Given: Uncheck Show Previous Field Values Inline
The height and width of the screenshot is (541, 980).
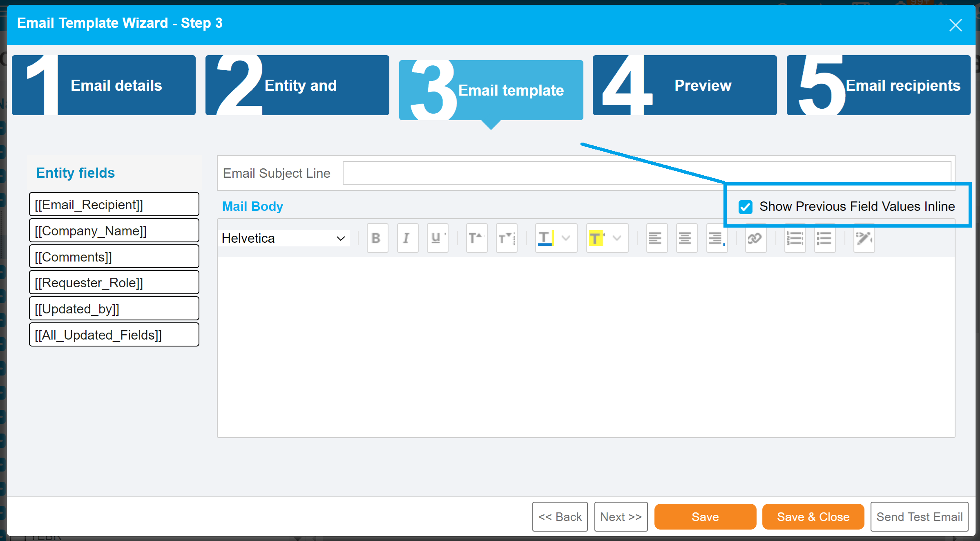Looking at the screenshot, I should pyautogui.click(x=745, y=207).
